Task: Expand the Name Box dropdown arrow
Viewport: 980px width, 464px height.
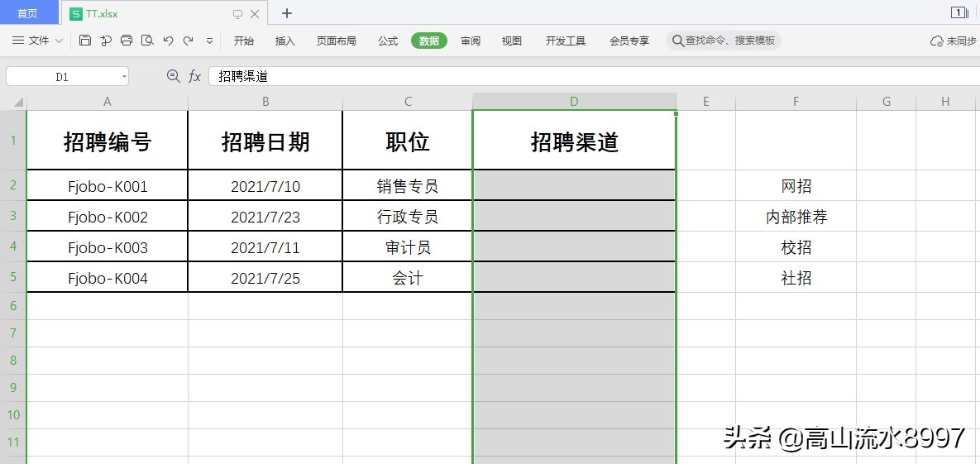Action: point(124,76)
